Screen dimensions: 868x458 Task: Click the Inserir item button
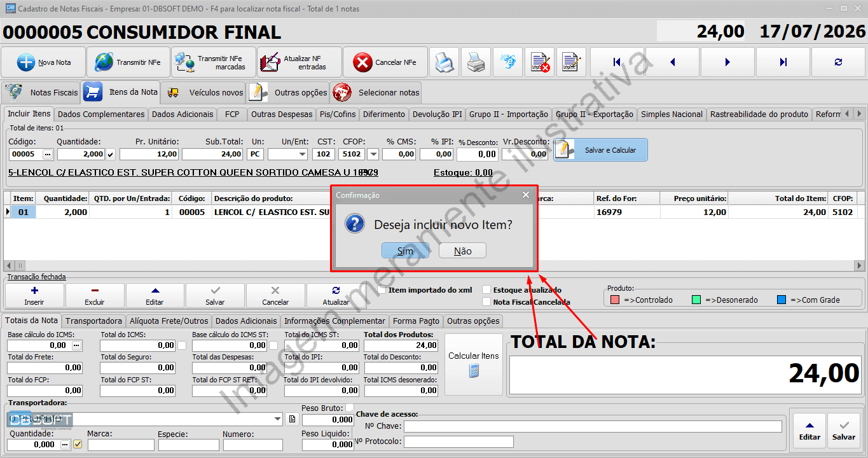pos(34,295)
